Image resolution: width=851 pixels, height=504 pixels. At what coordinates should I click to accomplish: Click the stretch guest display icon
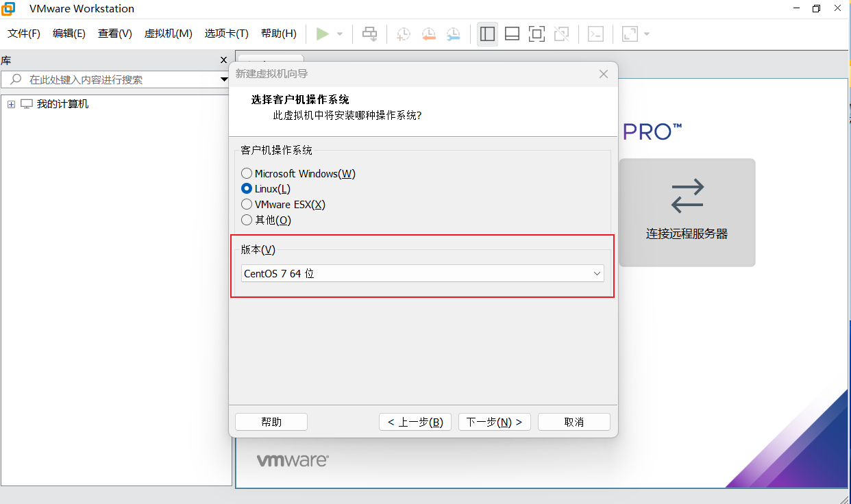(630, 34)
